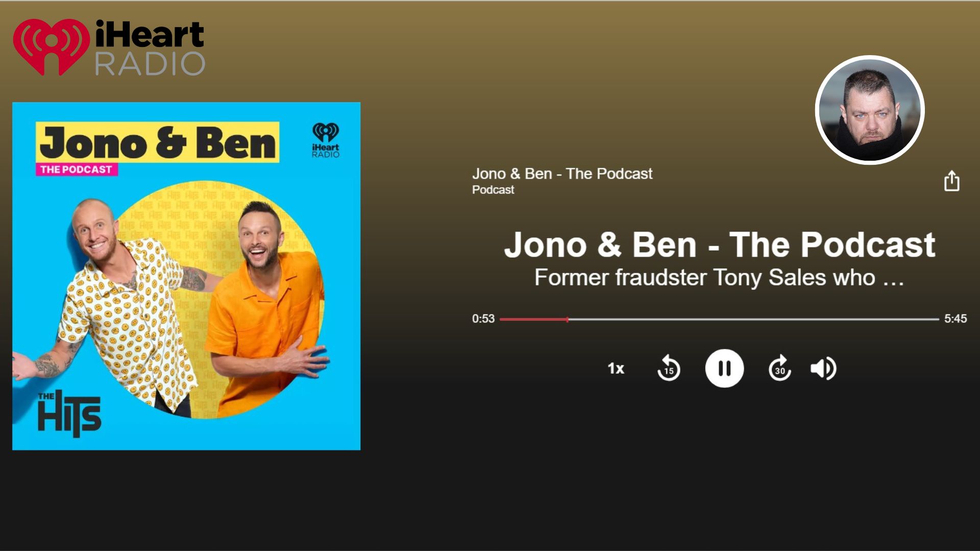Pause the podcast playback
This screenshot has width=980, height=551.
724,368
